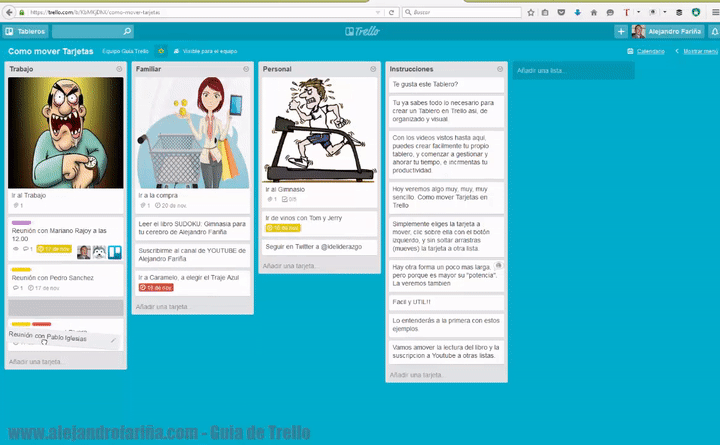Click the husky dog avatar on Rajoy card
The image size is (720, 445).
(x=99, y=252)
